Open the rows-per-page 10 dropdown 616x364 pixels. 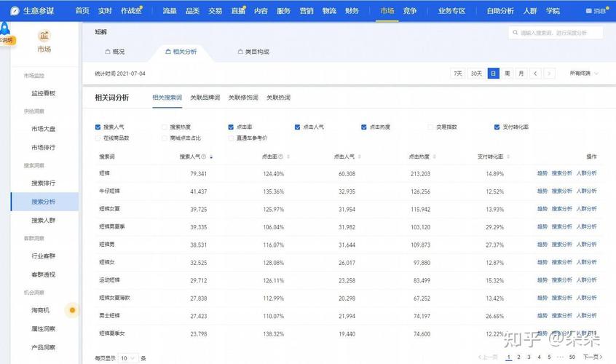pos(128,358)
